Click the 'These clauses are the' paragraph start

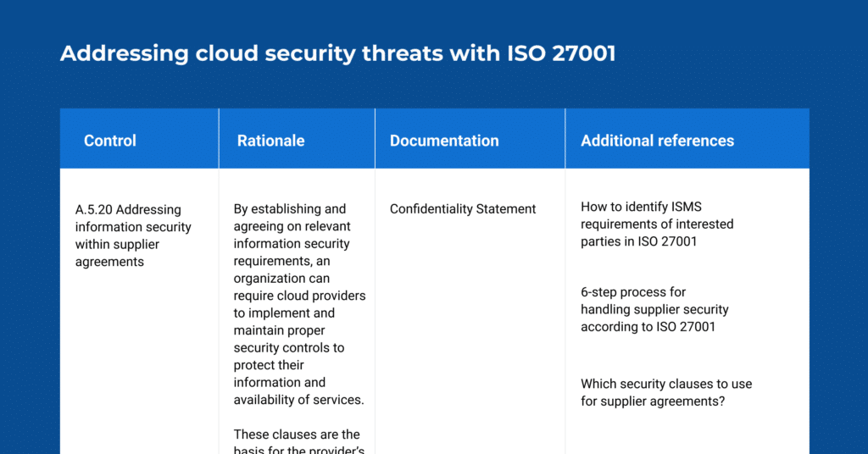point(297,435)
